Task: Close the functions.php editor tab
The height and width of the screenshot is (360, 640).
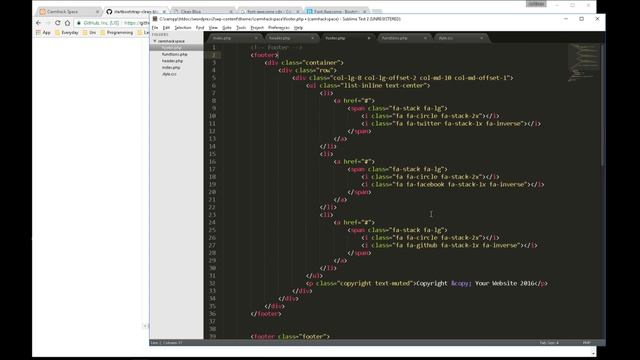Action: click(x=425, y=38)
